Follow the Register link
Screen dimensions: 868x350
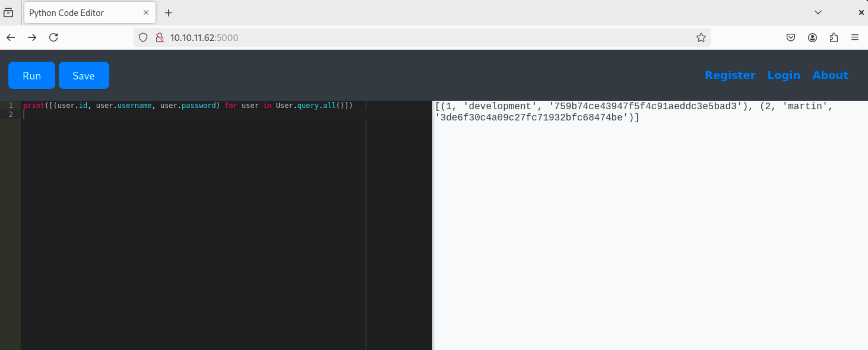pos(730,75)
